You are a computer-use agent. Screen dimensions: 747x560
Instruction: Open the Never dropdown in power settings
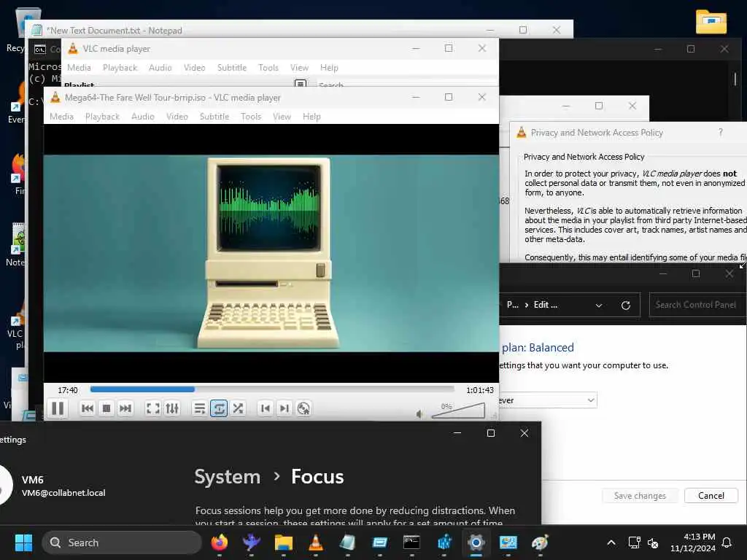pos(548,400)
